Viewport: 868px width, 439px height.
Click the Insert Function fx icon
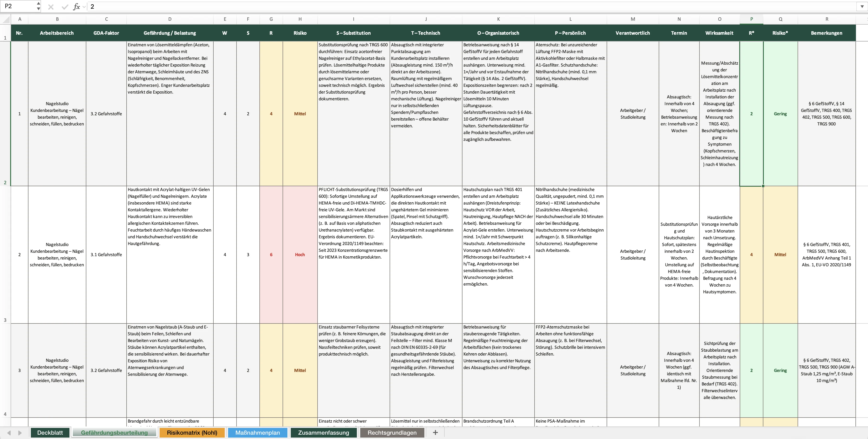click(x=77, y=7)
